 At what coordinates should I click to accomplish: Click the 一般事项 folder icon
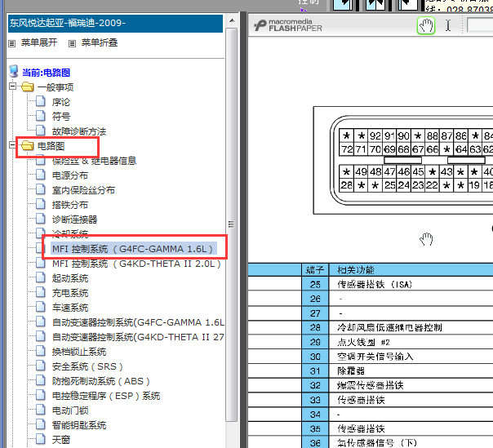pos(28,86)
